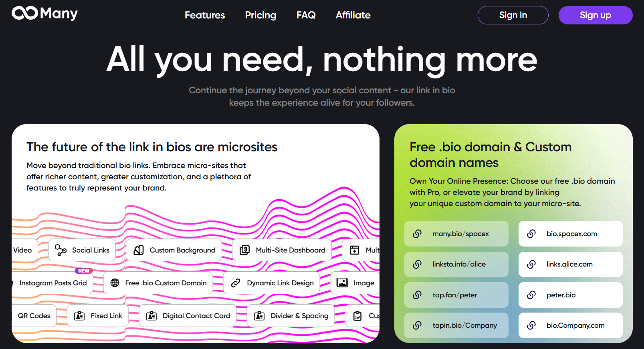The width and height of the screenshot is (644, 349).
Task: Click the link icon beside peter.bio
Action: (x=531, y=295)
